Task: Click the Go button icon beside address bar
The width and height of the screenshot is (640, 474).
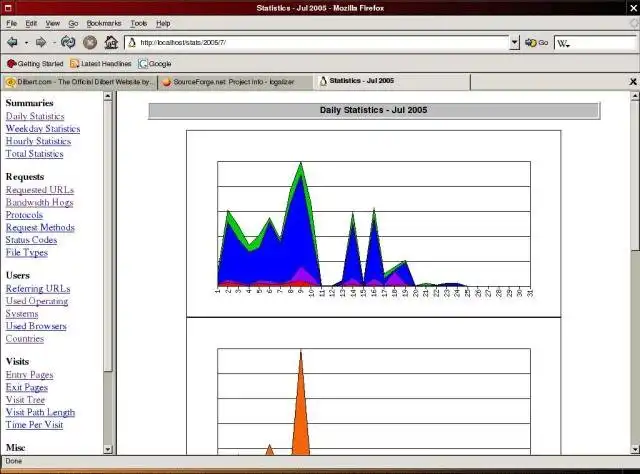Action: 536,42
